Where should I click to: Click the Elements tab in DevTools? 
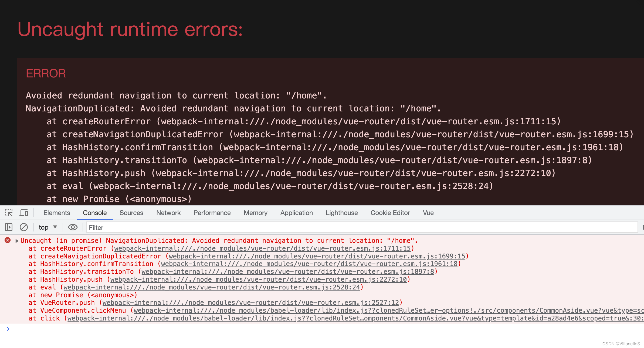tap(57, 213)
